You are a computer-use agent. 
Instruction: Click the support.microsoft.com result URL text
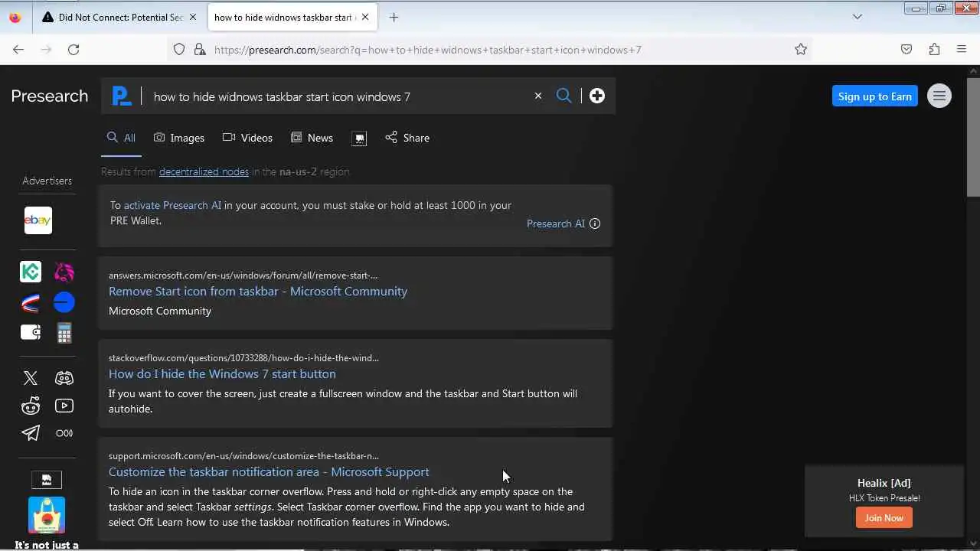point(243,456)
